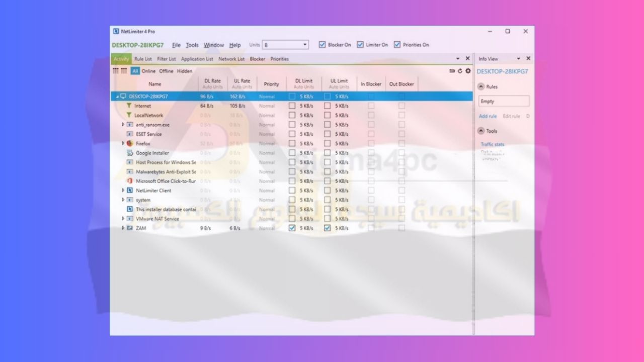Viewport: 644px width, 362px height.
Task: Check Out Blocker for LocalNetwork row
Action: [x=401, y=115]
